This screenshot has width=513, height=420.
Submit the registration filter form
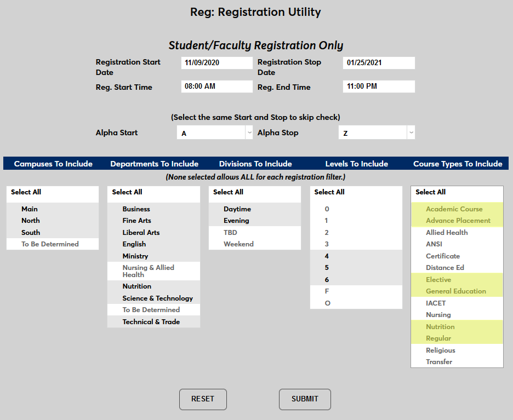pos(305,399)
